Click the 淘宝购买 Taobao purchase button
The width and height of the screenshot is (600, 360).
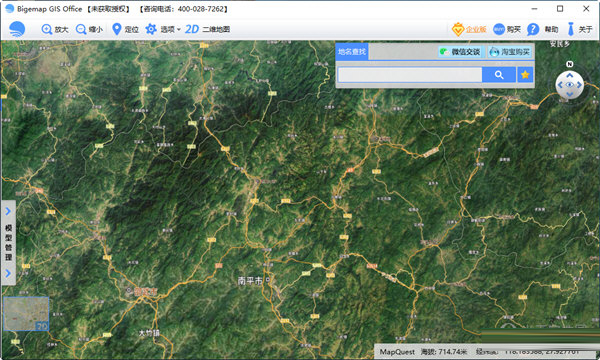(x=510, y=52)
